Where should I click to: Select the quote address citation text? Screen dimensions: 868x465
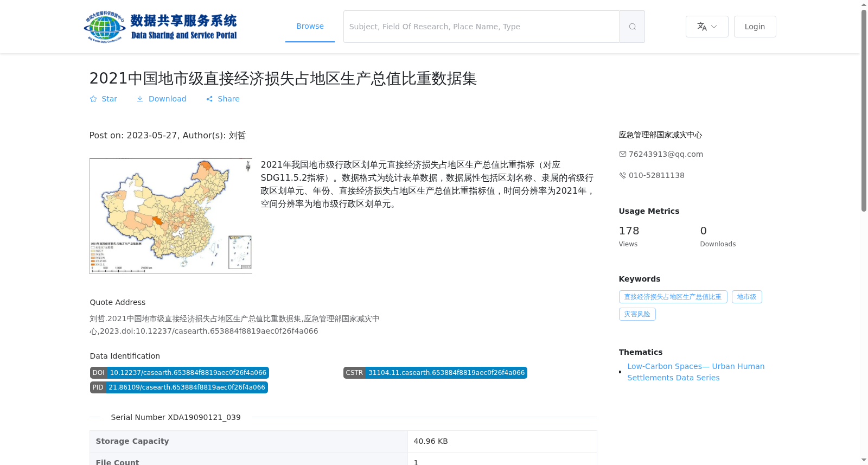pos(234,324)
